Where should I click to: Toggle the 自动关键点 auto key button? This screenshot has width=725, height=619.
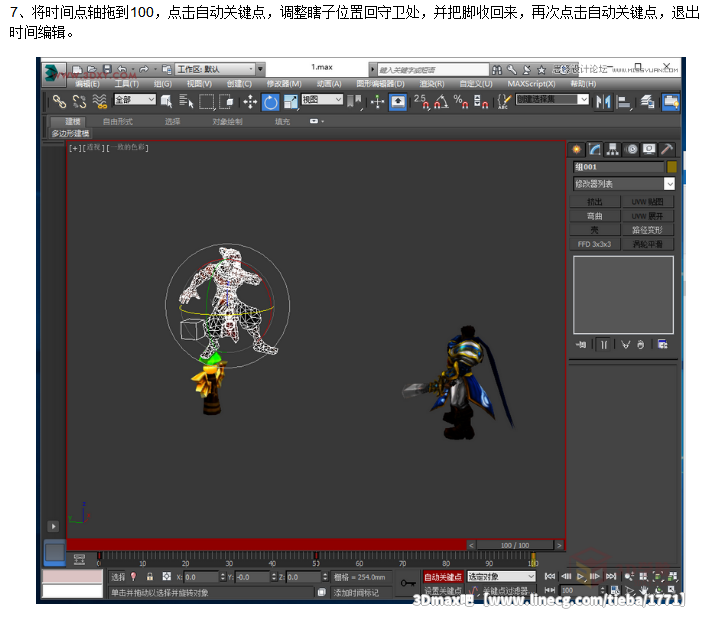point(443,577)
